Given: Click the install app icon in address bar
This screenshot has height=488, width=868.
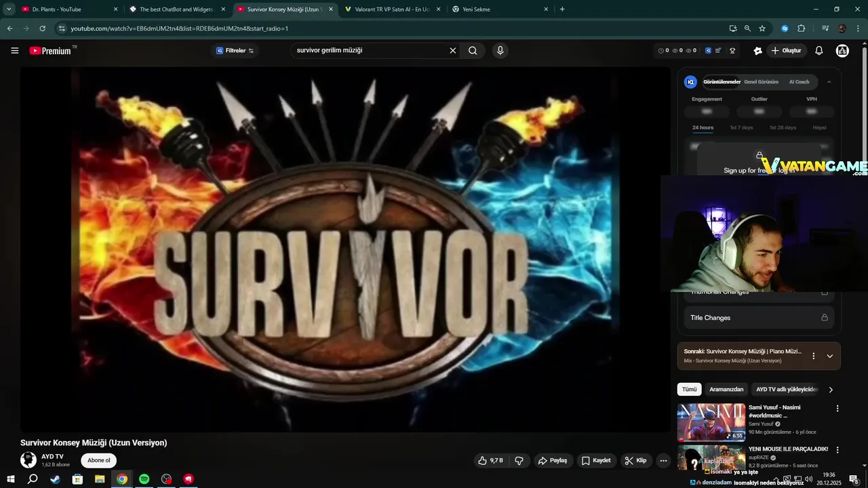Looking at the screenshot, I should click(733, 28).
